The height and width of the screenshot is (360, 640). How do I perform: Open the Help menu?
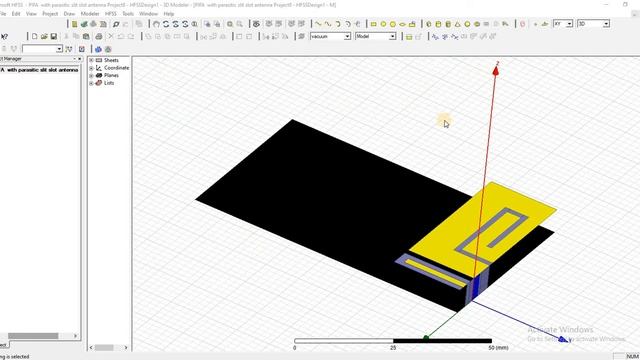pos(169,13)
